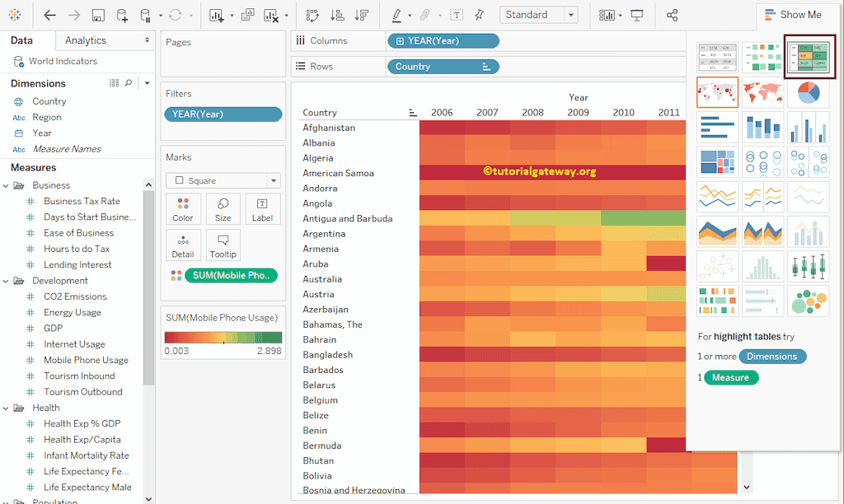The width and height of the screenshot is (844, 504).
Task: Choose the treemap chart in Show Me
Action: click(x=717, y=162)
